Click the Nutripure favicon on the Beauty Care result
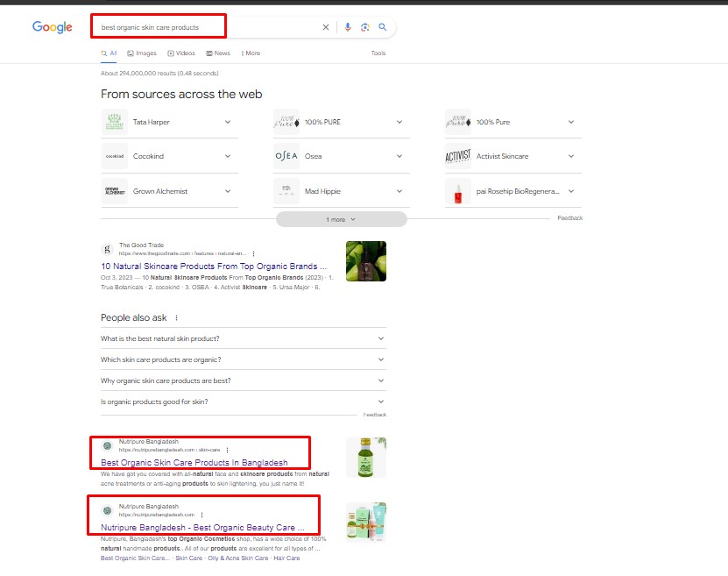The image size is (728, 576). tap(107, 510)
